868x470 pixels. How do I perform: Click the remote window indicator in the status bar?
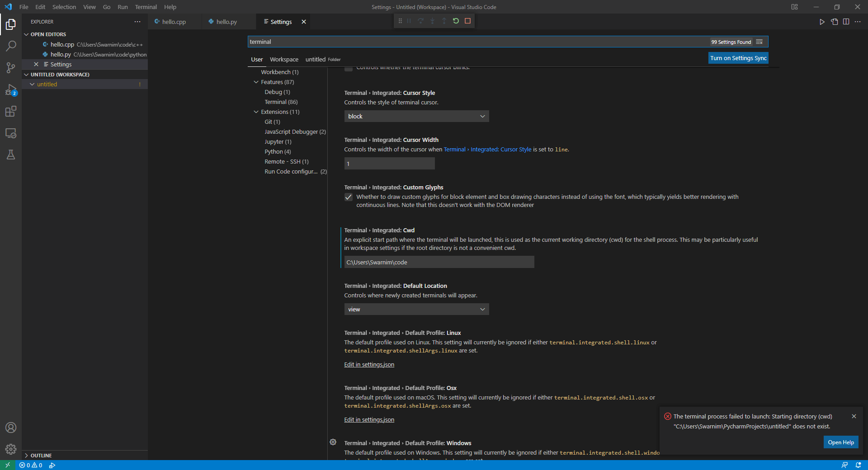8,465
